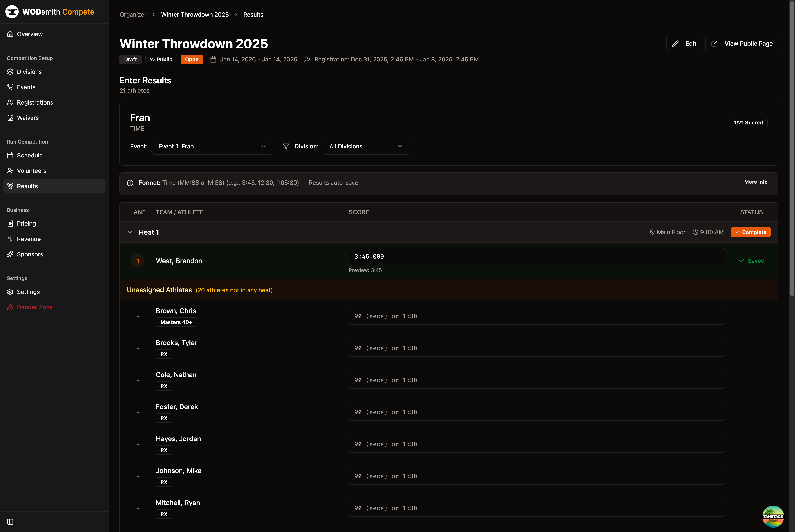Click the View Public Page button
The image size is (795, 532).
point(741,44)
